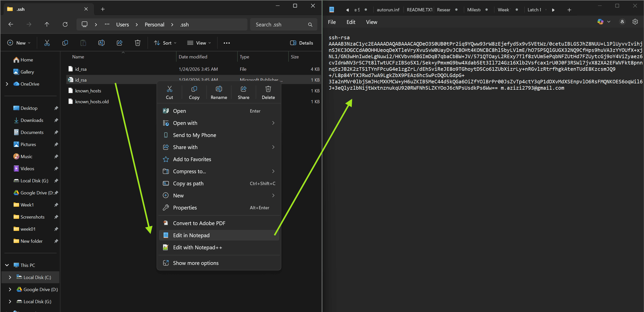
Task: Unpin Documents from the sidebar
Action: (x=56, y=132)
